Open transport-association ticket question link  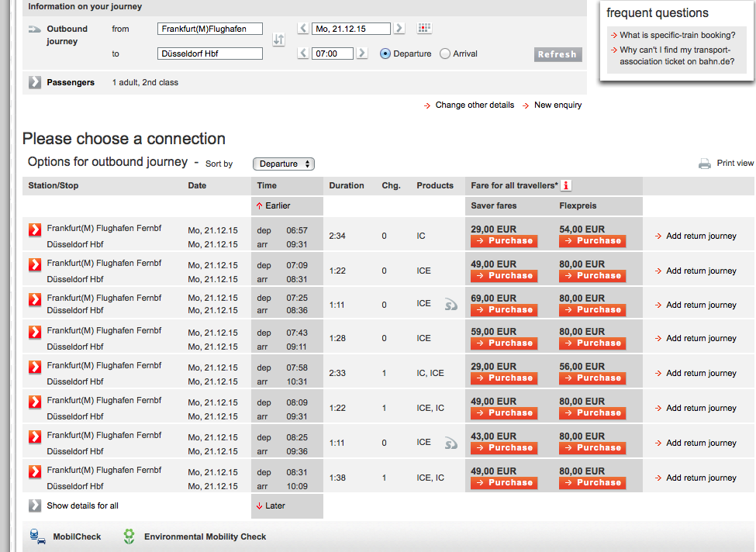674,56
